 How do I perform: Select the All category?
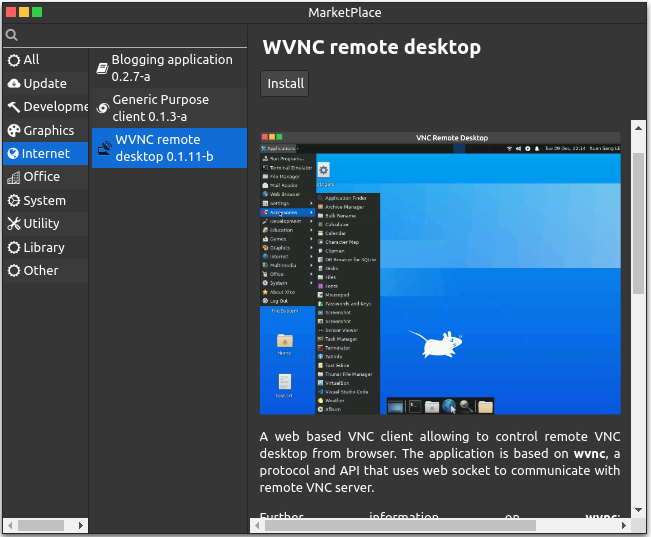point(45,60)
